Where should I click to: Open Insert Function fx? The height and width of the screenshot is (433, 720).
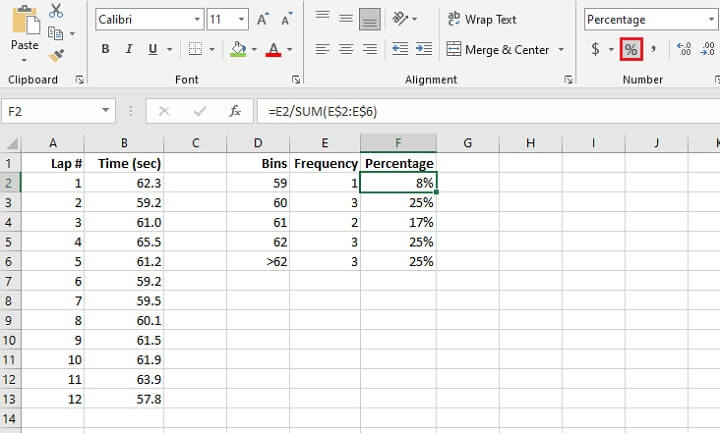(x=235, y=111)
